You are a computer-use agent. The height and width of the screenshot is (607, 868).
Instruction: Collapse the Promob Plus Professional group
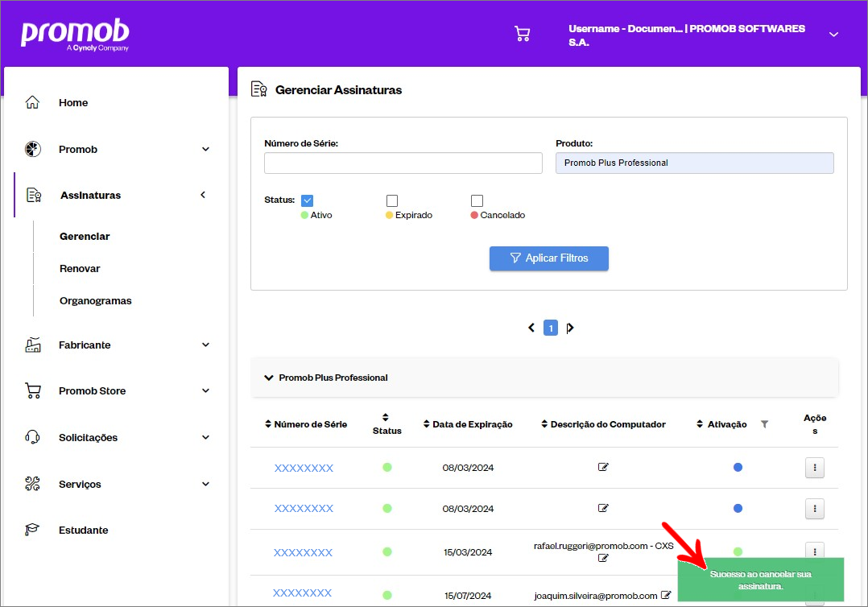click(x=269, y=378)
